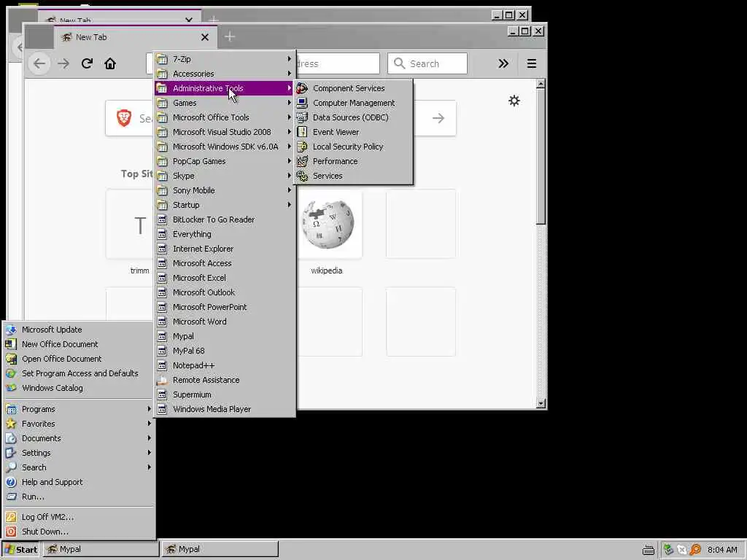The height and width of the screenshot is (560, 747).
Task: Click the tray on-screen keyboard icon
Action: click(649, 550)
